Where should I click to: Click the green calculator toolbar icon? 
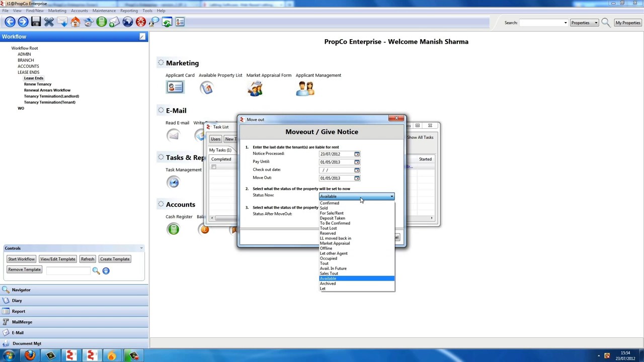click(101, 22)
